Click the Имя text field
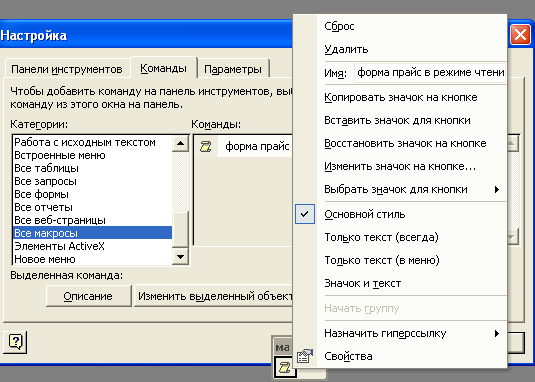This screenshot has width=535, height=382. (x=430, y=73)
